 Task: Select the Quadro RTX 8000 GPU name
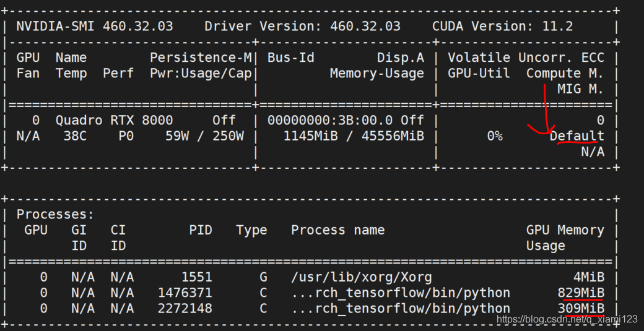pyautogui.click(x=115, y=121)
